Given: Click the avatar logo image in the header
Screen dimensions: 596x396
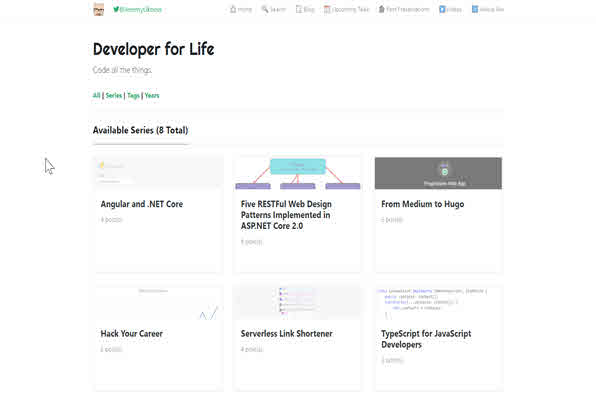Looking at the screenshot, I should point(98,9).
